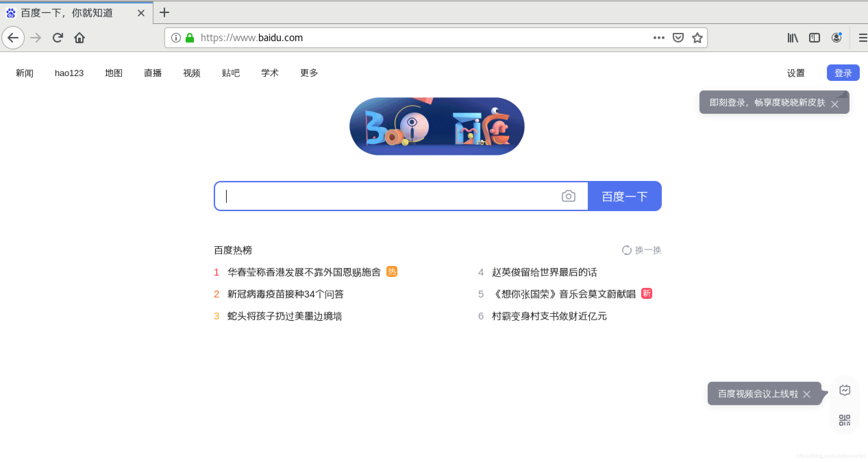Reload the page with refresh icon
This screenshot has height=462, width=868.
(x=58, y=38)
